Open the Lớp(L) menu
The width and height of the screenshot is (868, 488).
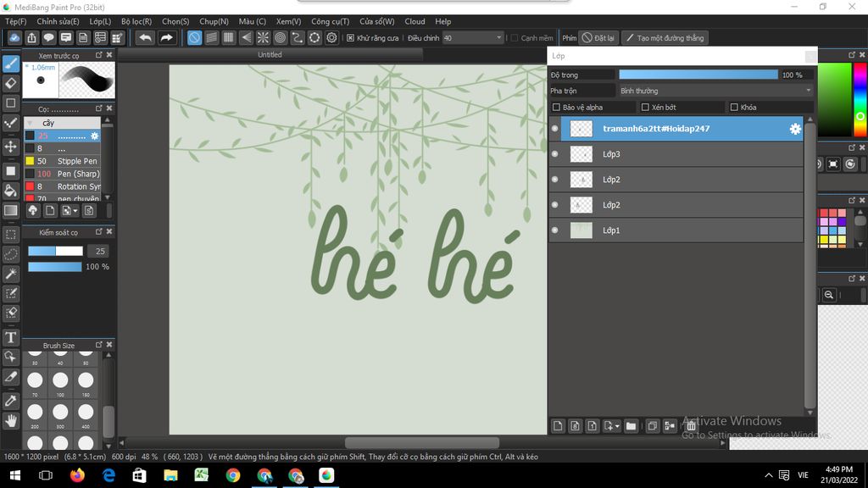100,21
